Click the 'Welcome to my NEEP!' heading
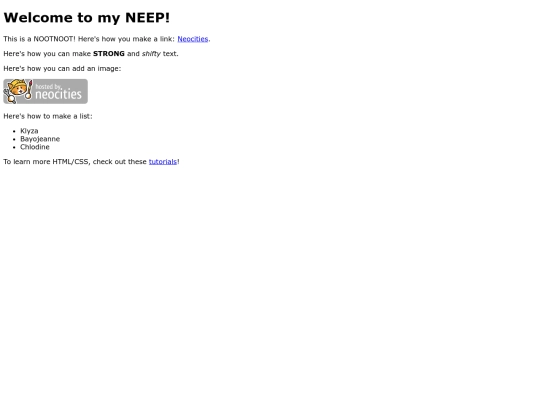540x405 pixels. coord(86,18)
